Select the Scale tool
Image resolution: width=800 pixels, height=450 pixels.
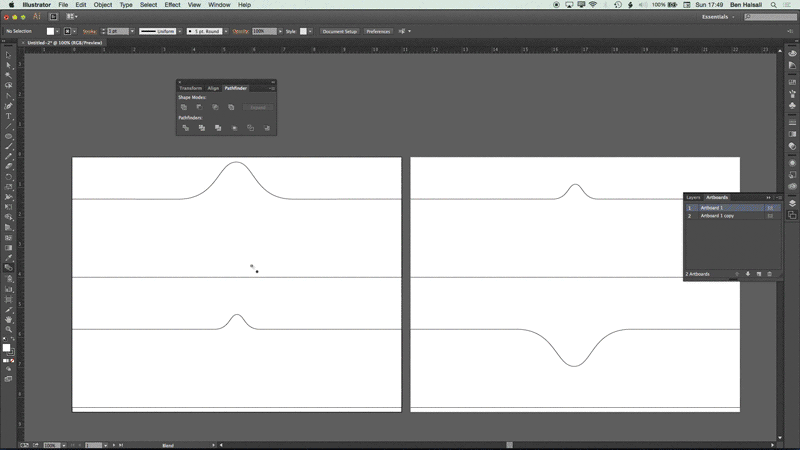[x=8, y=187]
